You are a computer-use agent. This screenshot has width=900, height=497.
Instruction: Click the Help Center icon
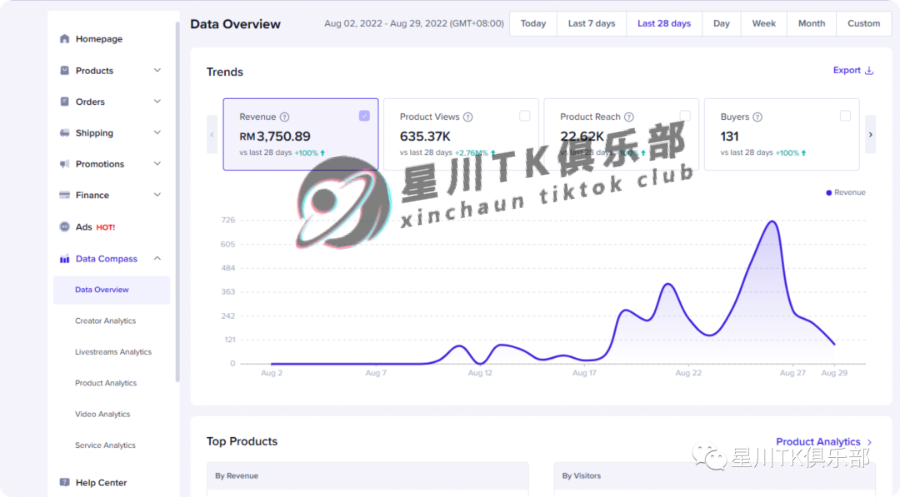pos(64,482)
